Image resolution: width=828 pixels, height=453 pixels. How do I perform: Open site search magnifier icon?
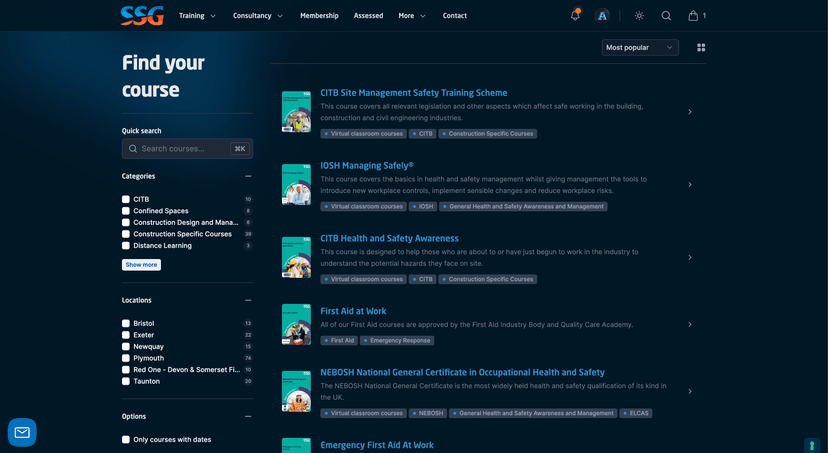(666, 16)
